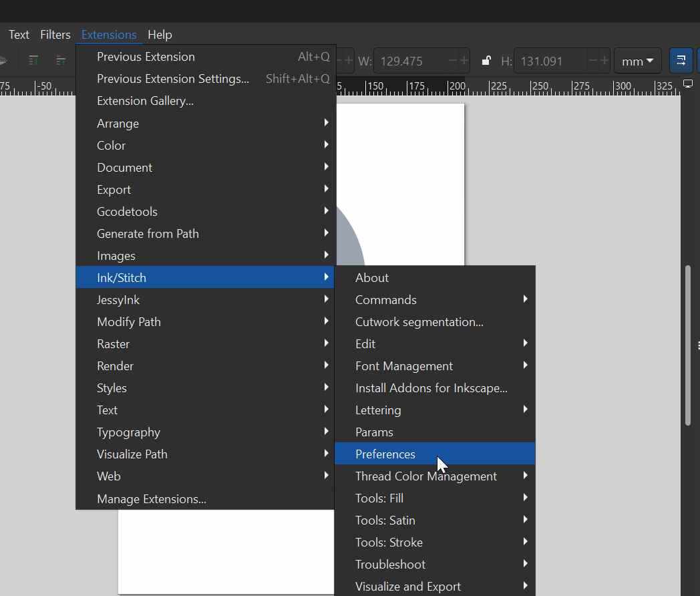
Task: Open the Render submenu
Action: point(205,365)
